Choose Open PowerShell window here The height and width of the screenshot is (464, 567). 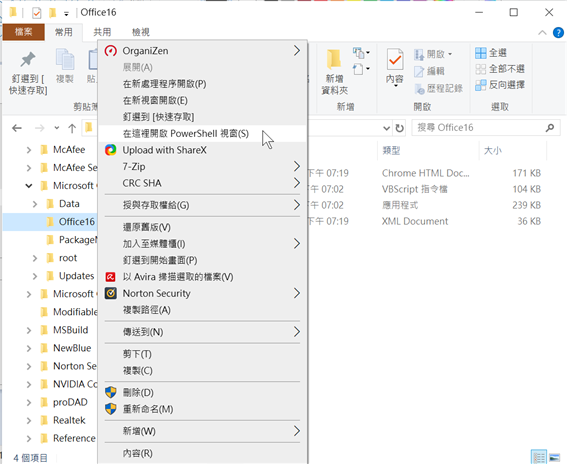(x=202, y=133)
